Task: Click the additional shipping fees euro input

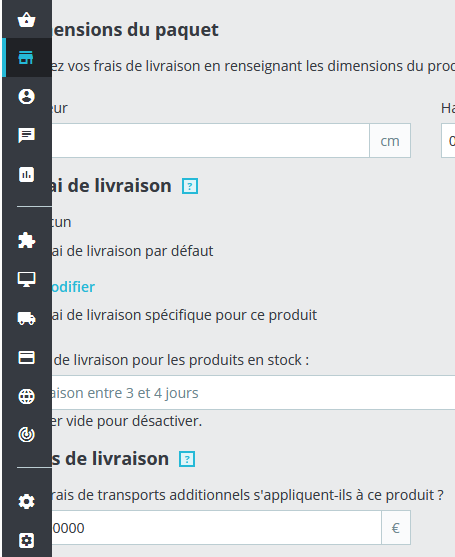Action: coord(215,528)
